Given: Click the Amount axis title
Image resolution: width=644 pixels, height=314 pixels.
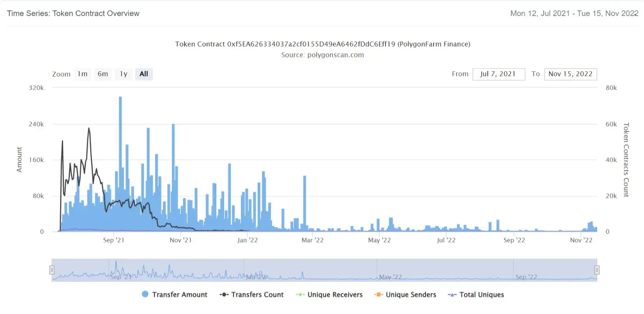Looking at the screenshot, I should pyautogui.click(x=19, y=160).
